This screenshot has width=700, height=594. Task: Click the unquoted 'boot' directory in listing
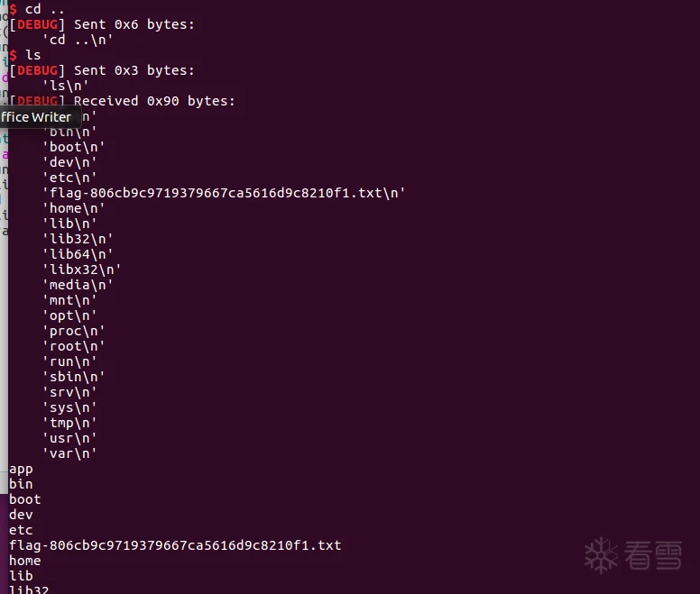[24, 499]
